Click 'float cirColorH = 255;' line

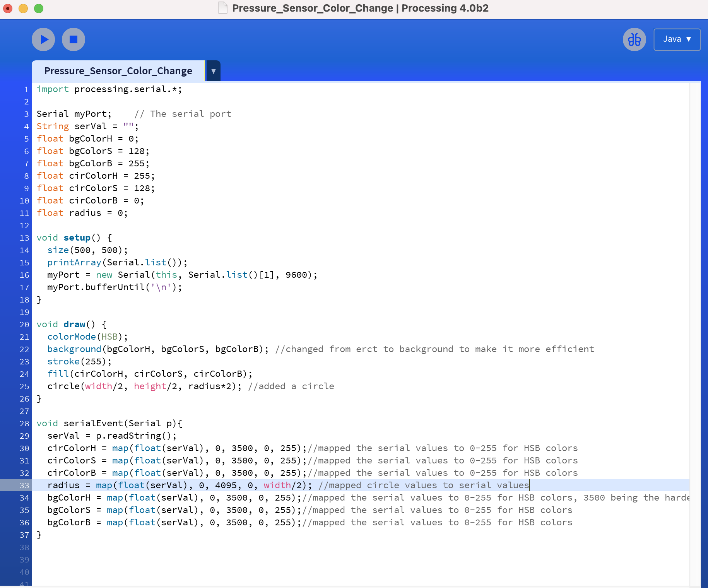tap(96, 176)
